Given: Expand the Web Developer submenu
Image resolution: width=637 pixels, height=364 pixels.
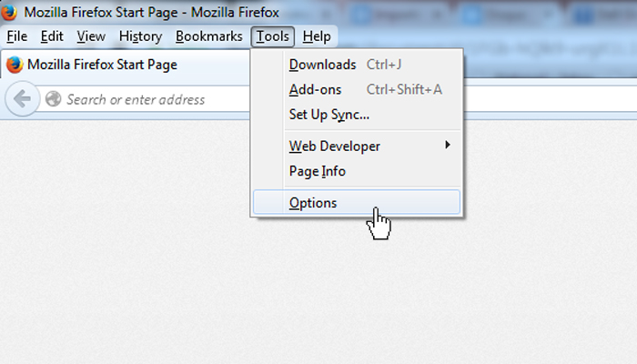Looking at the screenshot, I should click(357, 146).
